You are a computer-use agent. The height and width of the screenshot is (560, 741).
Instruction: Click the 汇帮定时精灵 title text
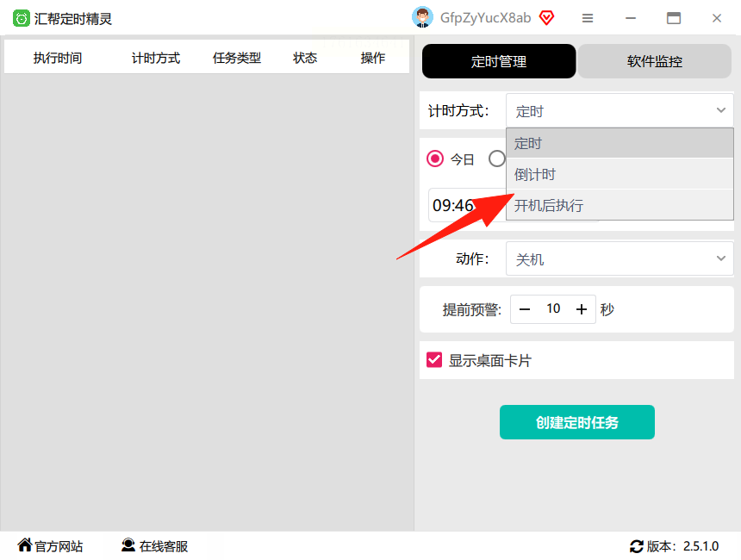click(72, 19)
